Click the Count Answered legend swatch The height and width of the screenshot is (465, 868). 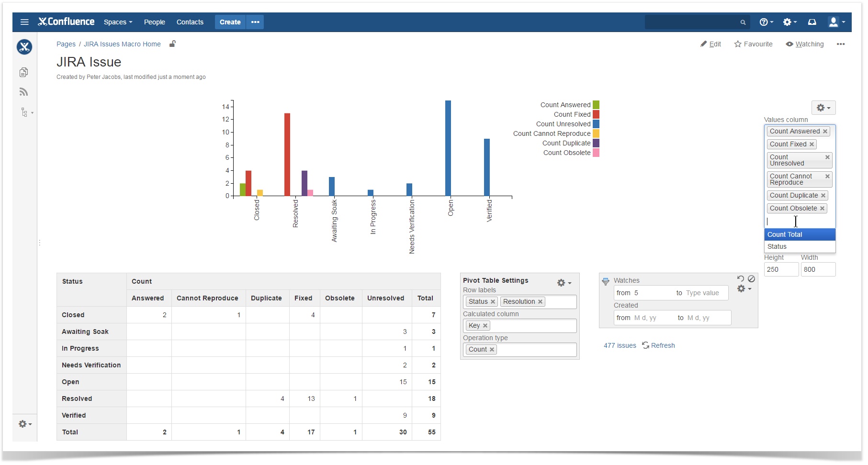pyautogui.click(x=596, y=105)
